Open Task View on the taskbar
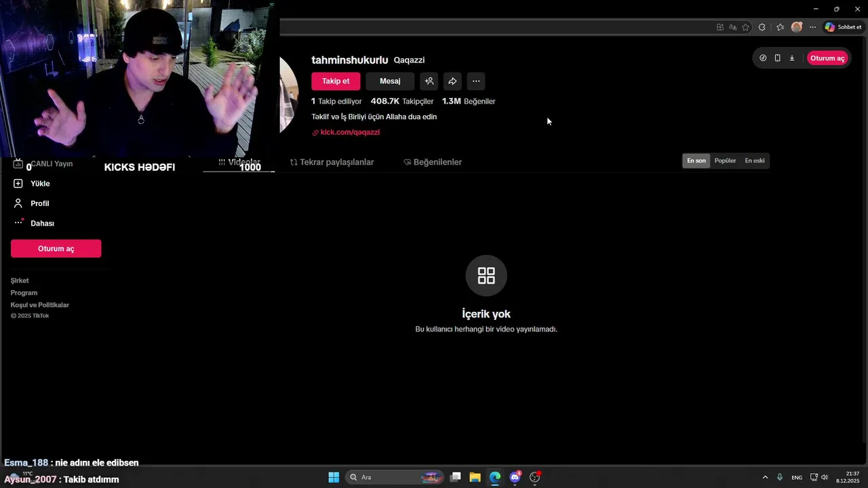 pyautogui.click(x=456, y=477)
